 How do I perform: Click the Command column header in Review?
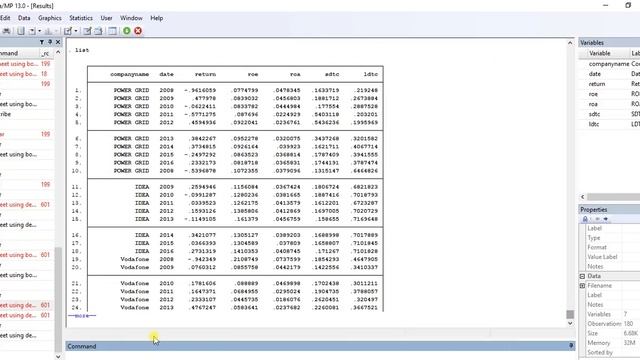click(x=20, y=53)
